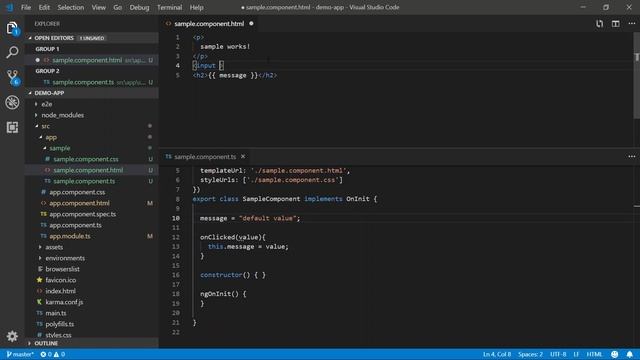Open the Explorer view in activity bar
The width and height of the screenshot is (640, 360).
click(x=12, y=28)
